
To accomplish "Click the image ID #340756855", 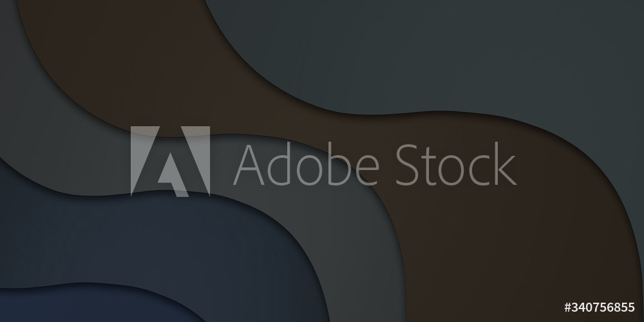I will coord(600,307).
